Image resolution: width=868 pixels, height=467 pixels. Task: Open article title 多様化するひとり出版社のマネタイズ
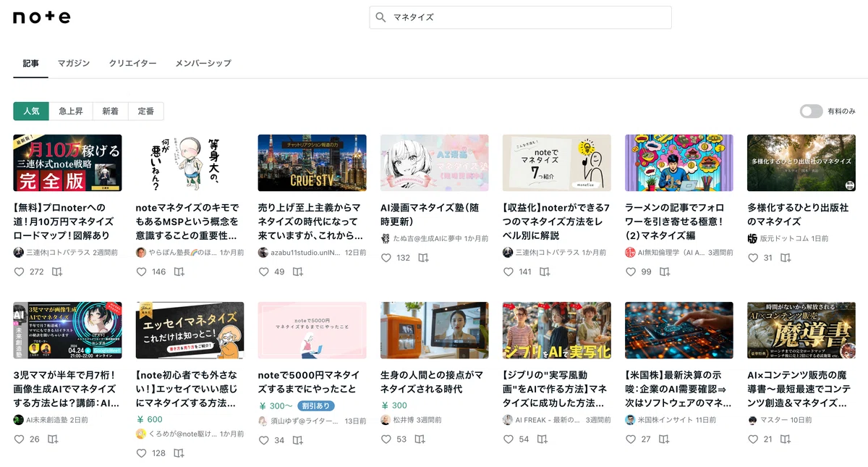798,214
